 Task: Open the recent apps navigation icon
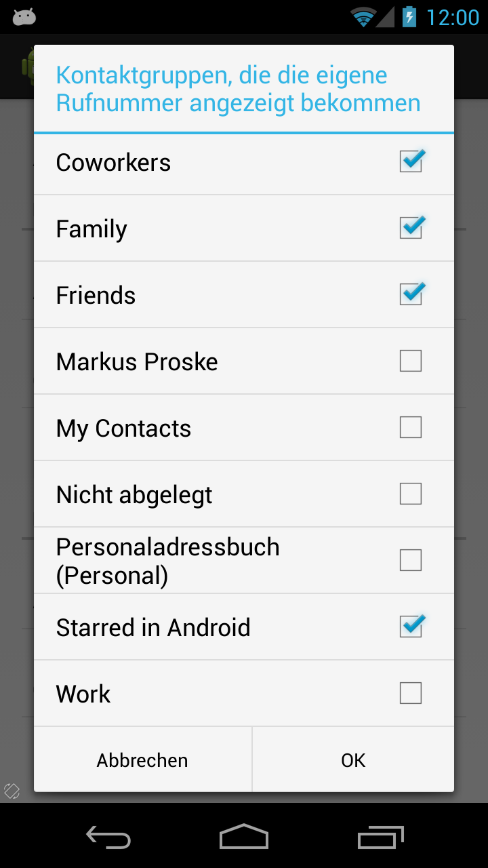tap(380, 837)
